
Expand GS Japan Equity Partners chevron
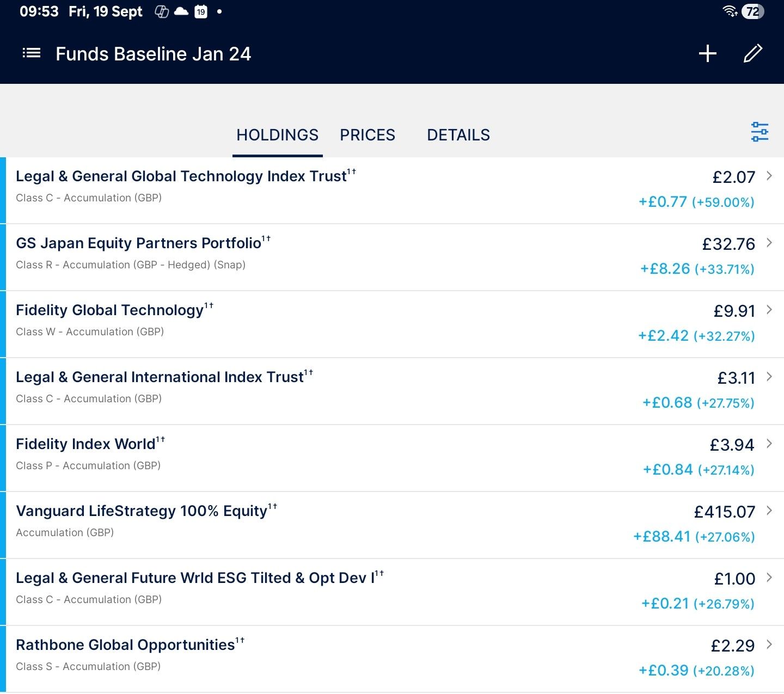point(769,243)
